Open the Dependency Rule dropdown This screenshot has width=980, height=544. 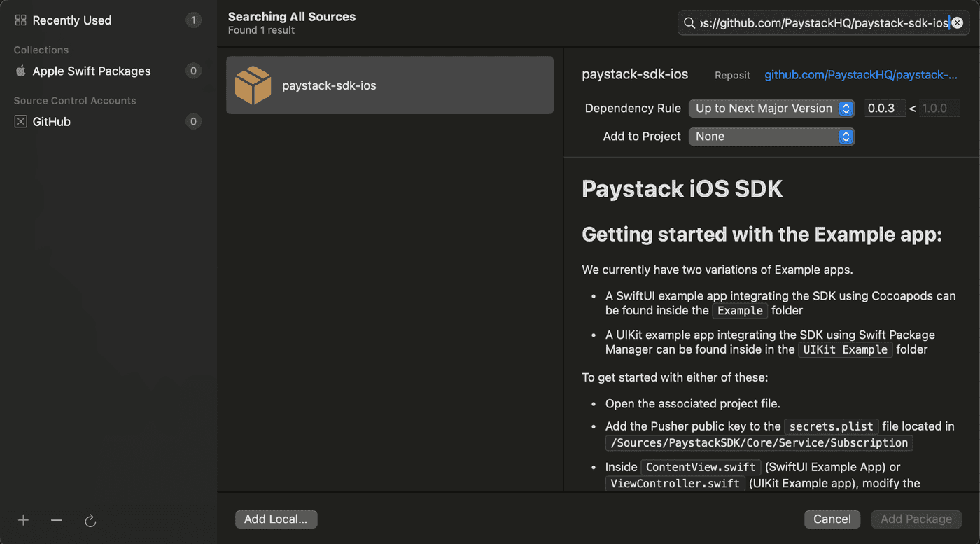(x=771, y=109)
